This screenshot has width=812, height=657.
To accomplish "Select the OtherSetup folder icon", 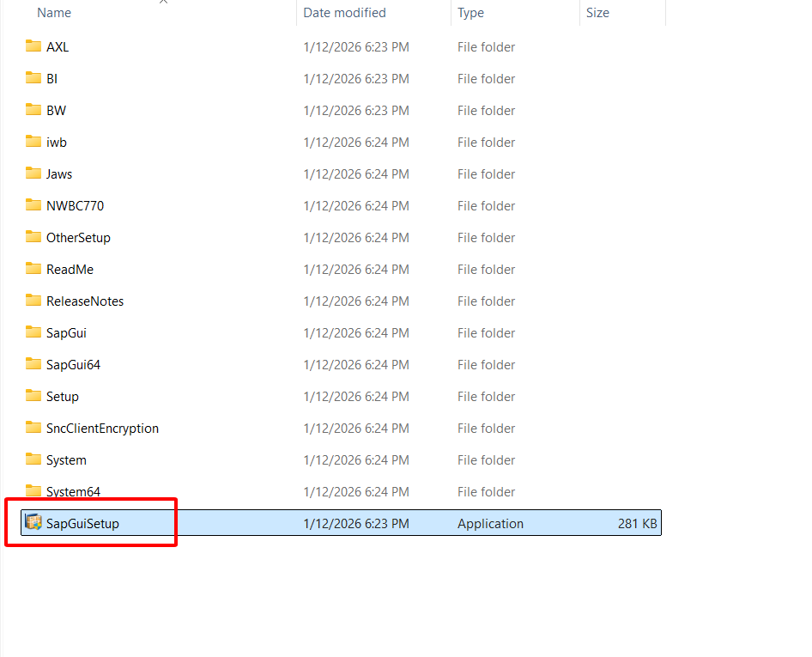I will [x=33, y=237].
